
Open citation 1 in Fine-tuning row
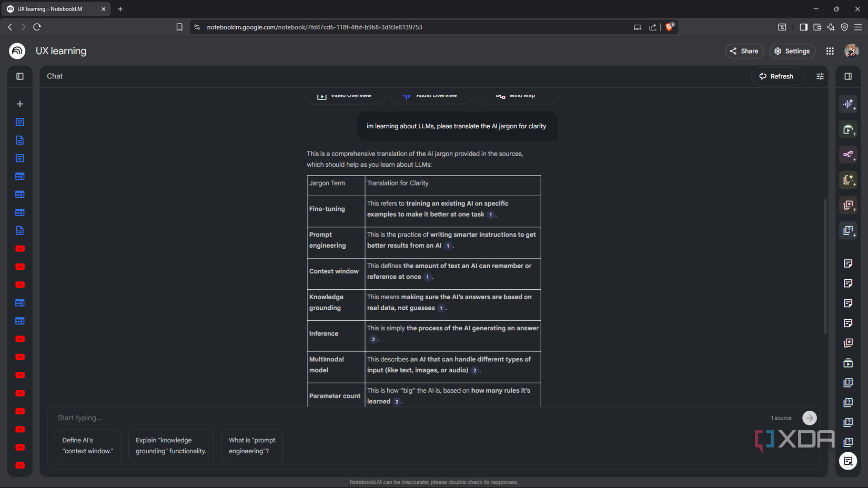[x=490, y=215]
